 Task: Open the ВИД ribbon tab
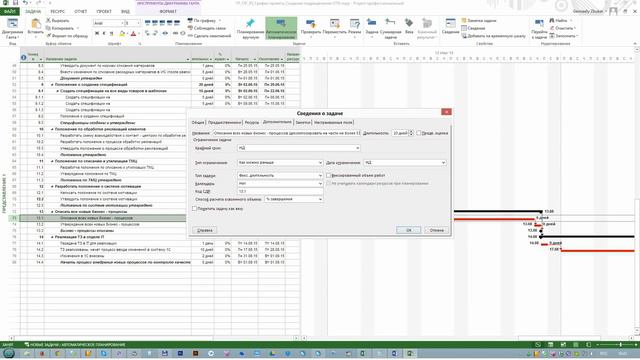[x=126, y=11]
